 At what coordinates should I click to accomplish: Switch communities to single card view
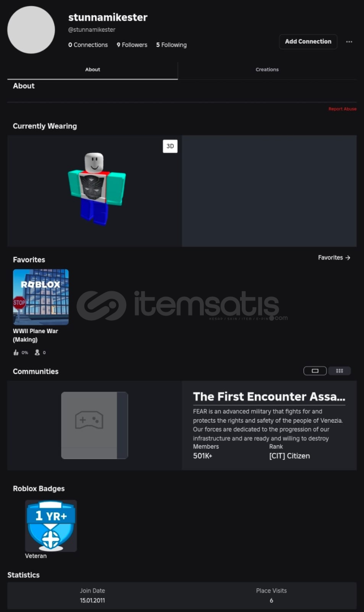coord(315,371)
